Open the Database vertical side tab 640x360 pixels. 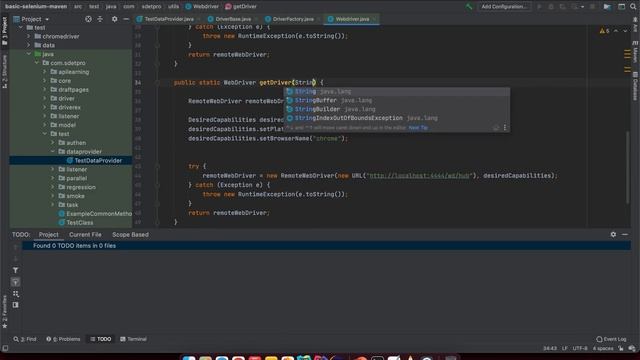coord(635,86)
